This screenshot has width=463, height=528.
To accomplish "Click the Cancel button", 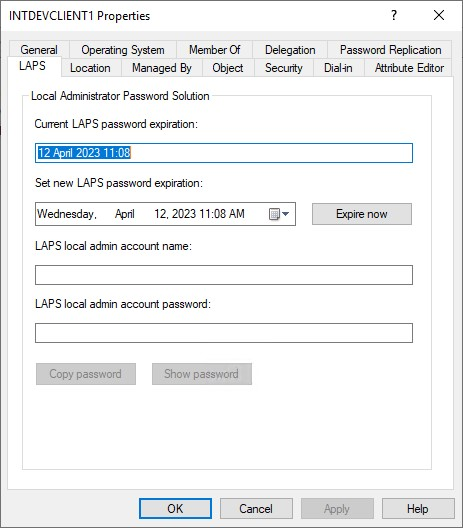I will [256, 508].
